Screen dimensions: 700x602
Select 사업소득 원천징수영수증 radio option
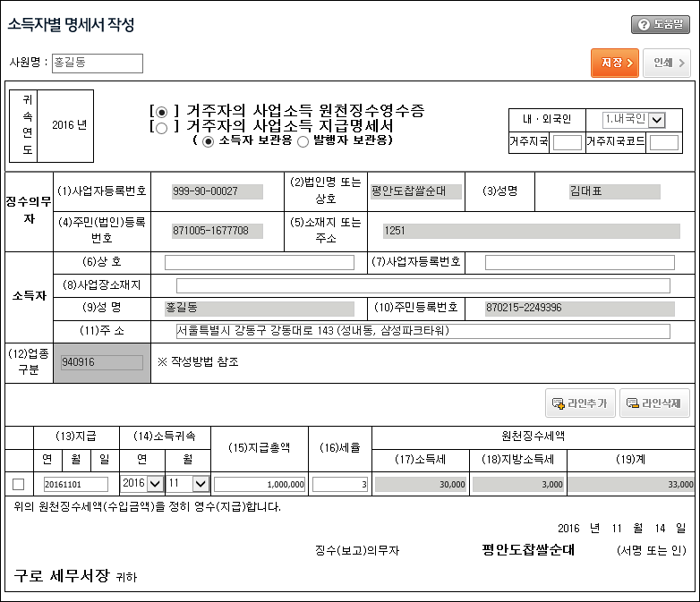pyautogui.click(x=162, y=112)
